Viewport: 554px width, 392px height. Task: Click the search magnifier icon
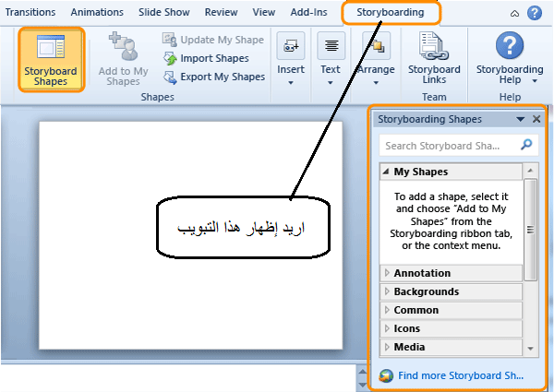[x=526, y=144]
